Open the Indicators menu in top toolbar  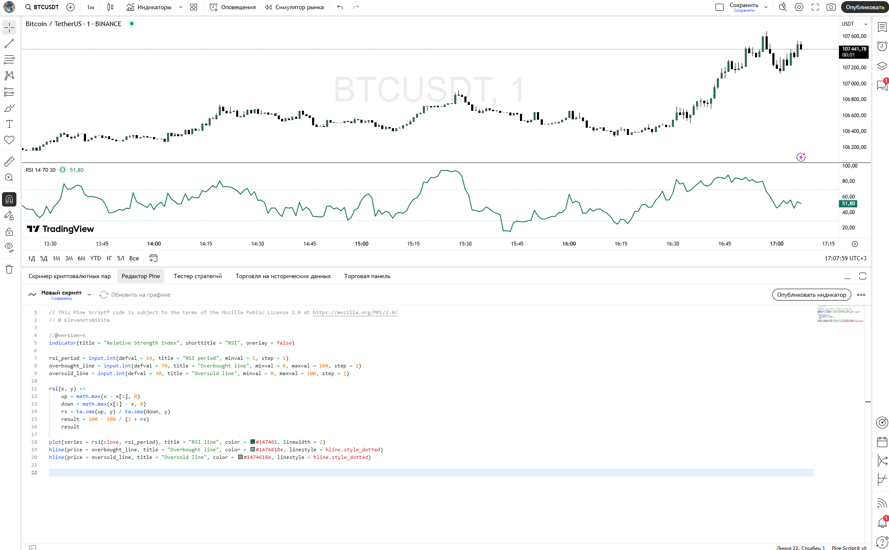149,7
